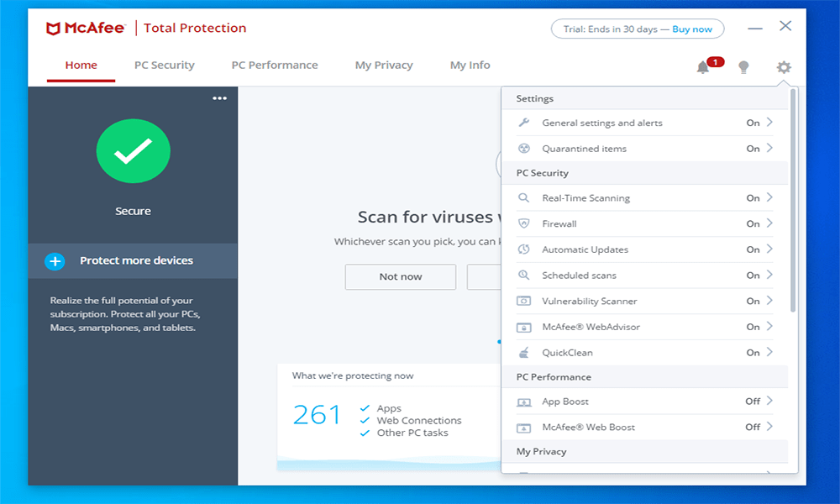
Task: Open the notifications bell icon
Action: coord(703,67)
